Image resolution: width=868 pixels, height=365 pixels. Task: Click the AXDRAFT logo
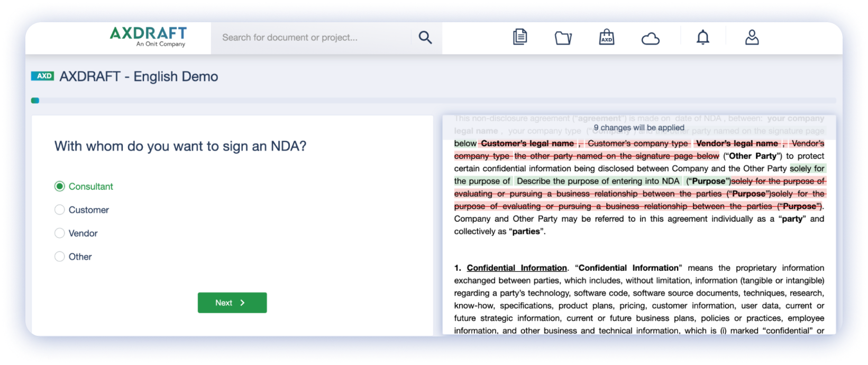(148, 36)
